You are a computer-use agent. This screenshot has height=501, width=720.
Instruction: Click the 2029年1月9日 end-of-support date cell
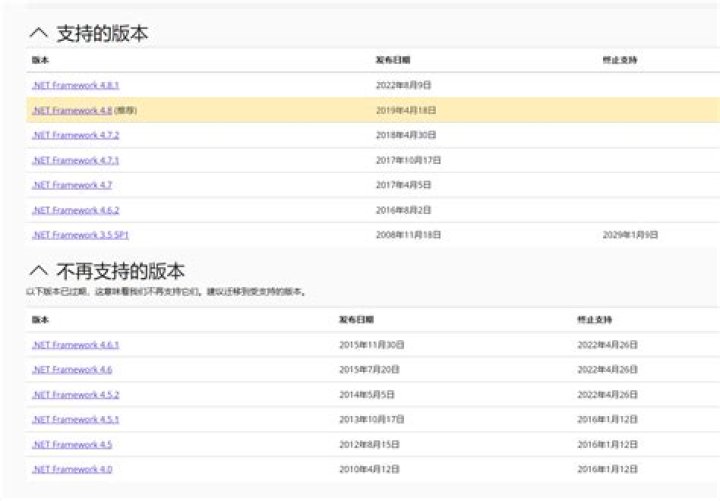pyautogui.click(x=630, y=235)
